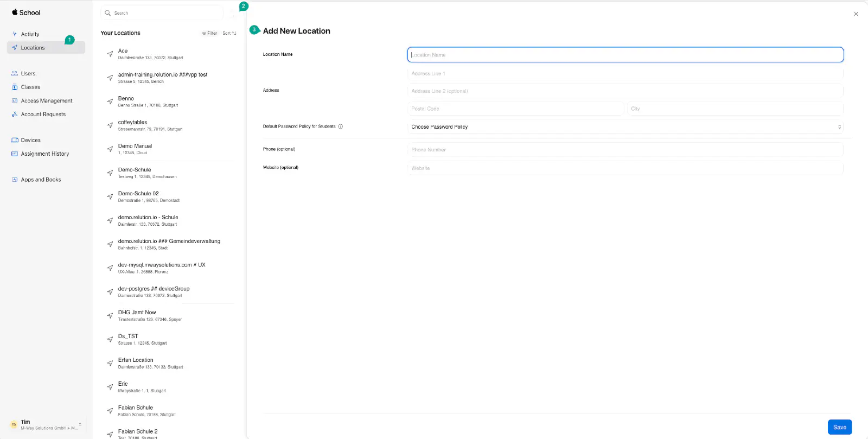
Task: Click the Devices icon in the sidebar
Action: (x=15, y=140)
